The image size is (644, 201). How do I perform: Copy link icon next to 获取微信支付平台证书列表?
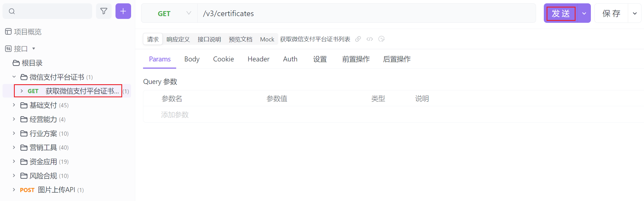358,39
